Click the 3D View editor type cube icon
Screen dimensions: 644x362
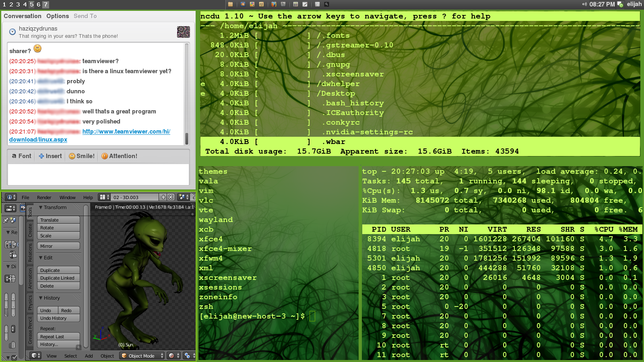(x=36, y=356)
